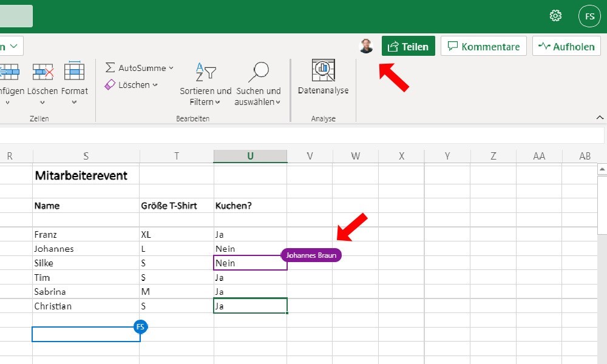Click the Teilen button
This screenshot has height=364, width=607.
click(x=409, y=46)
